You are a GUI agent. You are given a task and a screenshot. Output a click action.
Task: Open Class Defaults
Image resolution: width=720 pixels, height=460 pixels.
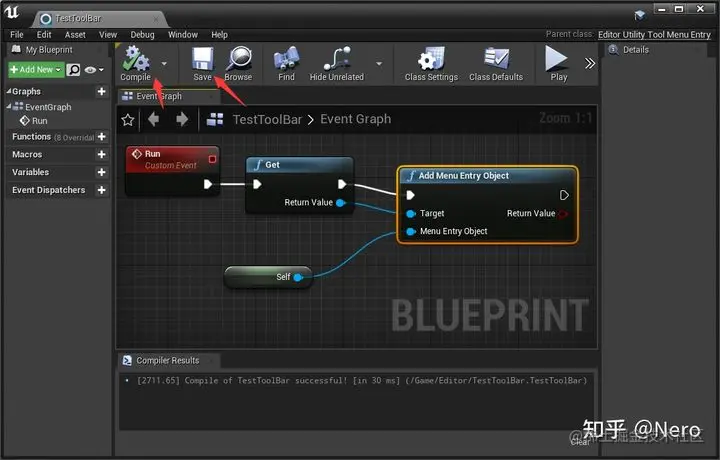pyautogui.click(x=496, y=63)
